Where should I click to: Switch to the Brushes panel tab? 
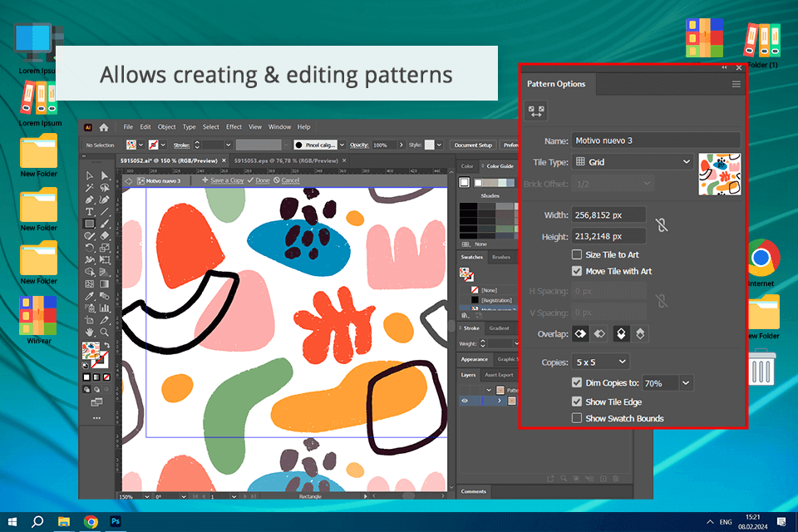500,257
